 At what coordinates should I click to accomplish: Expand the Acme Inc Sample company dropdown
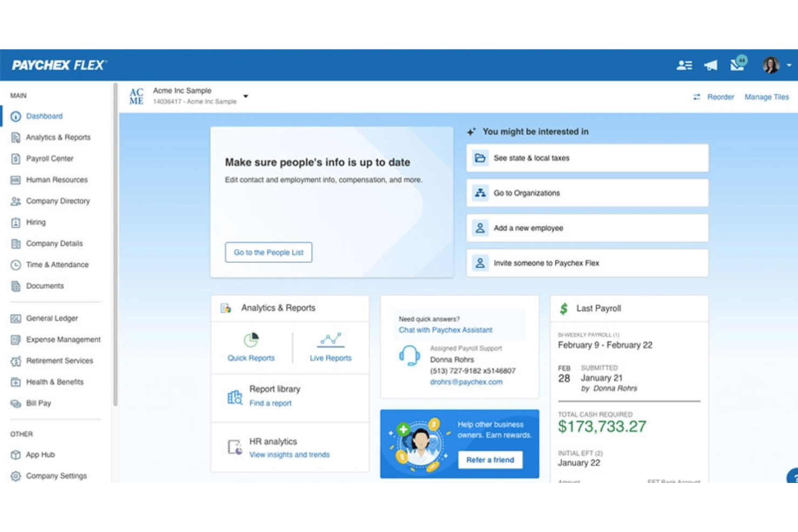[245, 96]
